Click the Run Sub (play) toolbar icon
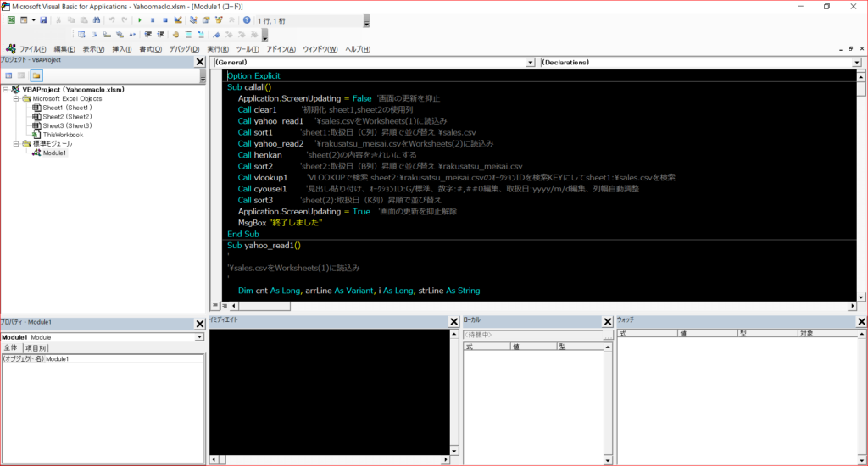 tap(140, 19)
